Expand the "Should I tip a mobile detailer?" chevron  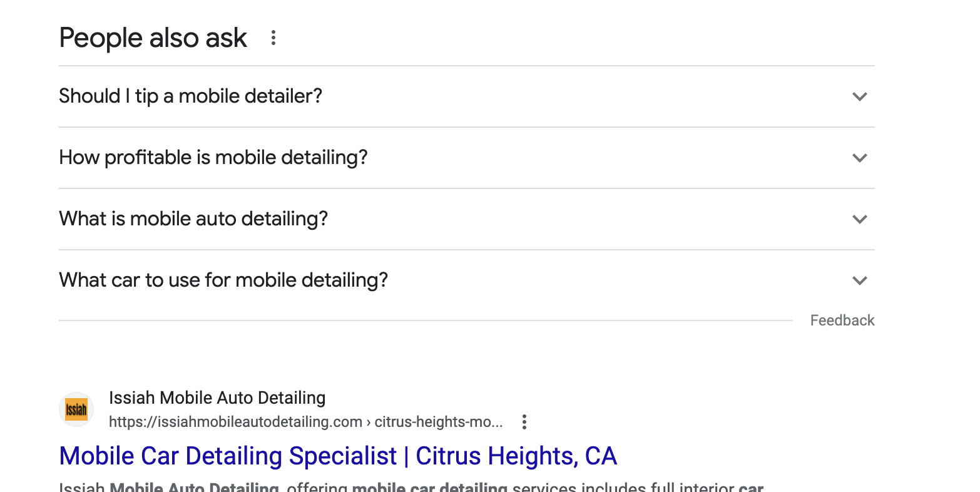[859, 96]
